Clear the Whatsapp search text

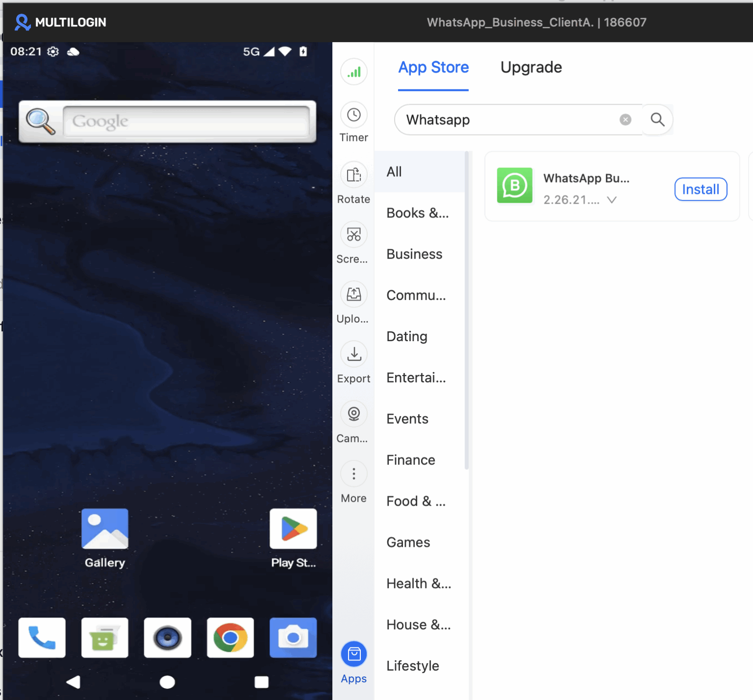pos(625,119)
